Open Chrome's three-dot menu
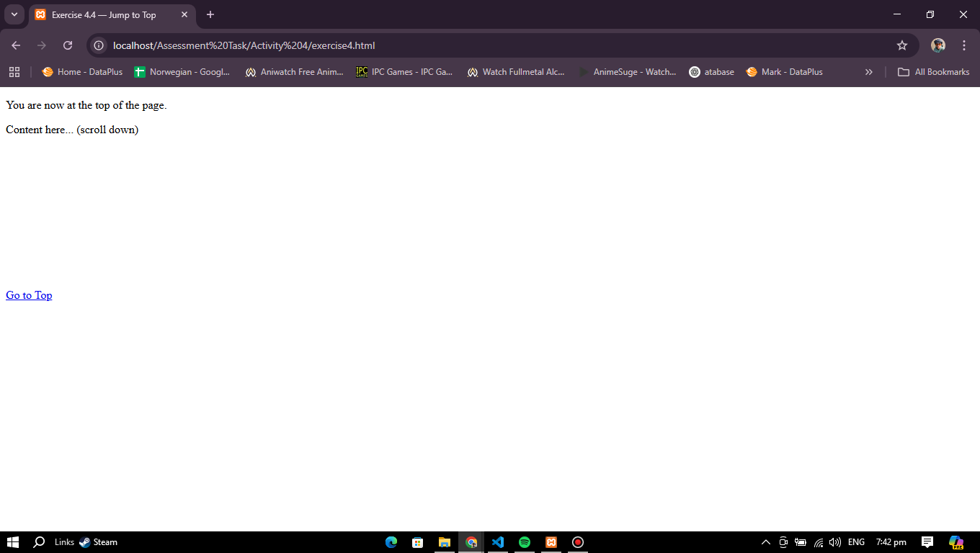980x553 pixels. pyautogui.click(x=963, y=45)
